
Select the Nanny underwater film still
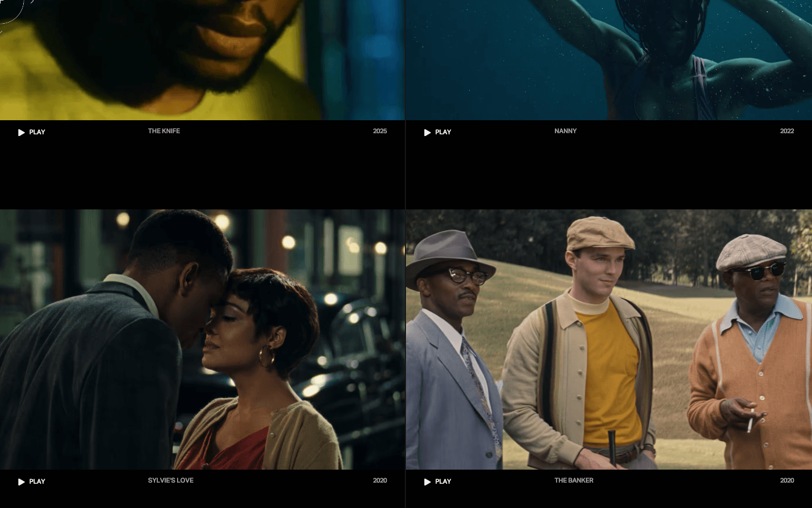tap(609, 60)
